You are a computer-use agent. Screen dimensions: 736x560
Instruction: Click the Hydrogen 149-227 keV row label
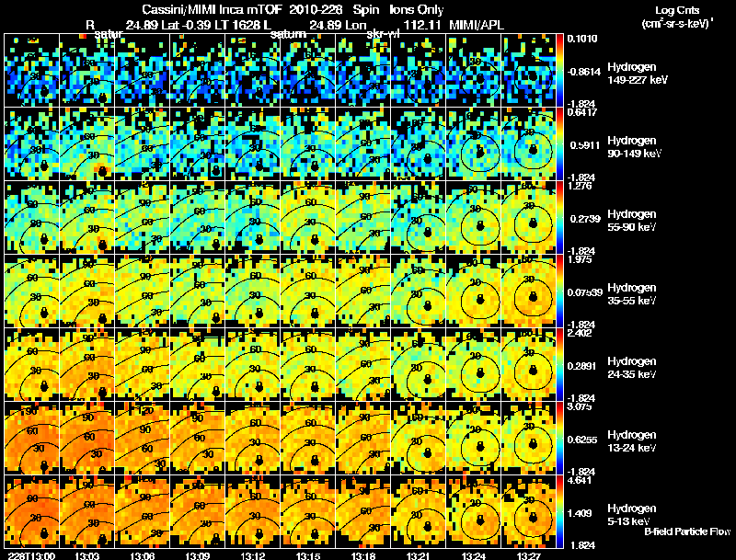[638, 74]
